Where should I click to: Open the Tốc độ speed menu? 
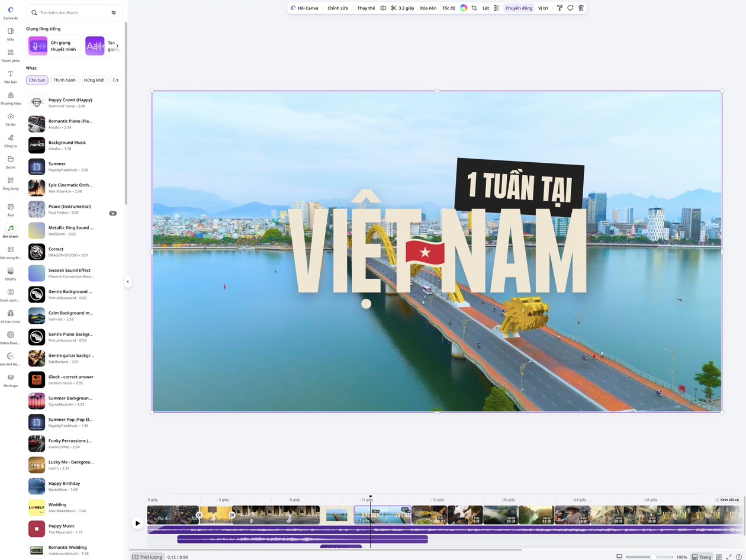click(x=449, y=8)
